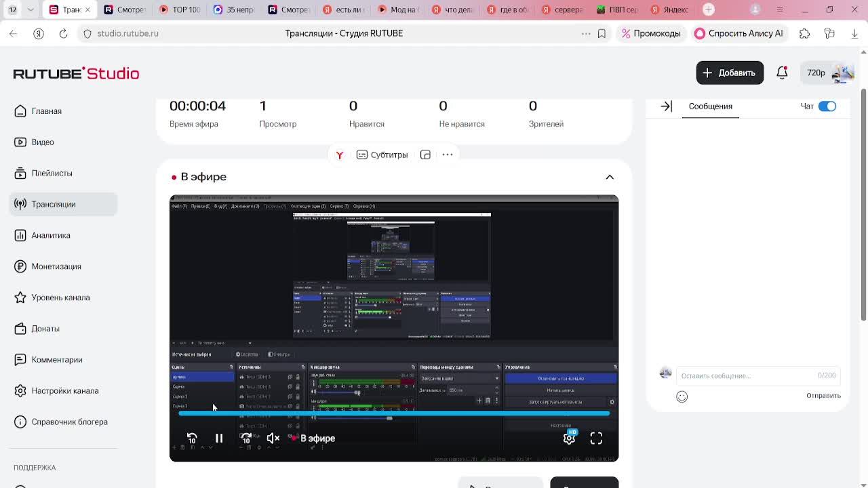
Task: Click the Субтитры button
Action: pos(382,155)
